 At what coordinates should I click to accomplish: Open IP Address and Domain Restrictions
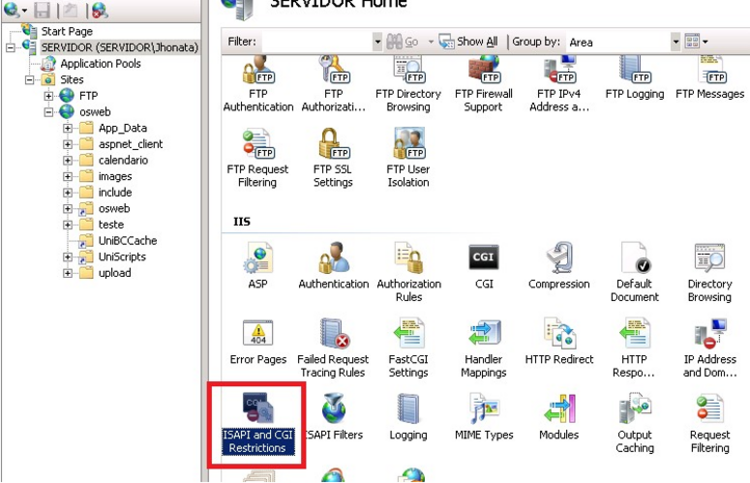pyautogui.click(x=710, y=349)
